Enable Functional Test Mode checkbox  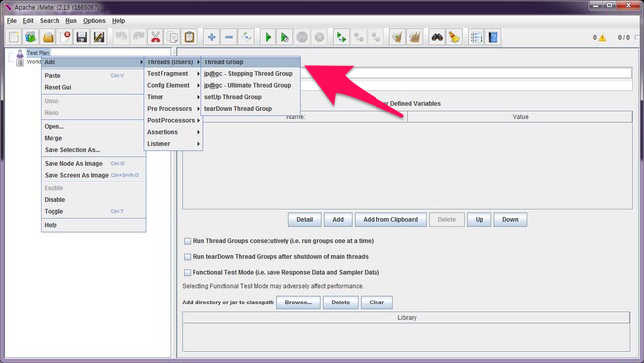pyautogui.click(x=187, y=272)
